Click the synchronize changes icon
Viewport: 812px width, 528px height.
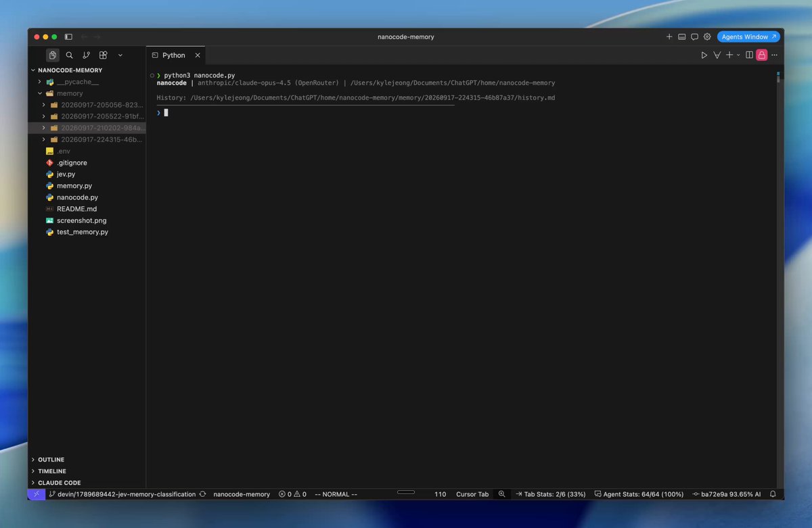(x=202, y=494)
